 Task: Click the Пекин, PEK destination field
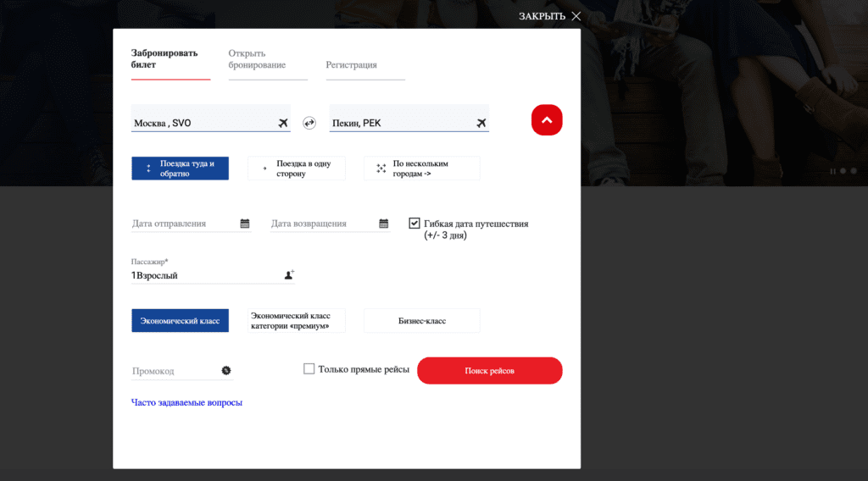409,119
